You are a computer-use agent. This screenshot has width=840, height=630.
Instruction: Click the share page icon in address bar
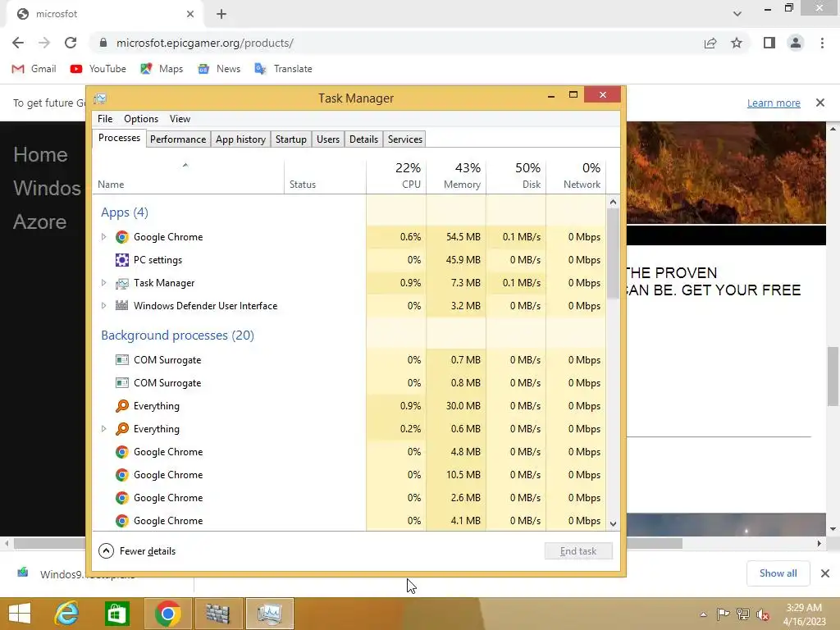point(710,43)
